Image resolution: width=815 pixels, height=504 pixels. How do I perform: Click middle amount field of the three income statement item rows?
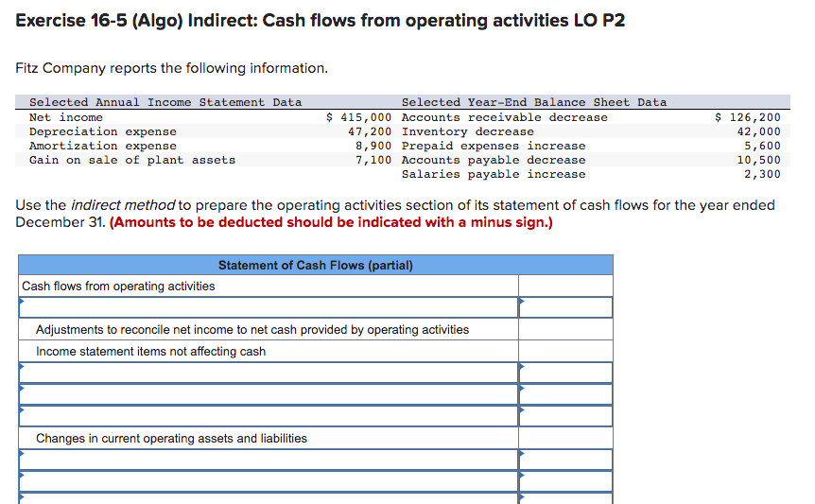click(565, 395)
